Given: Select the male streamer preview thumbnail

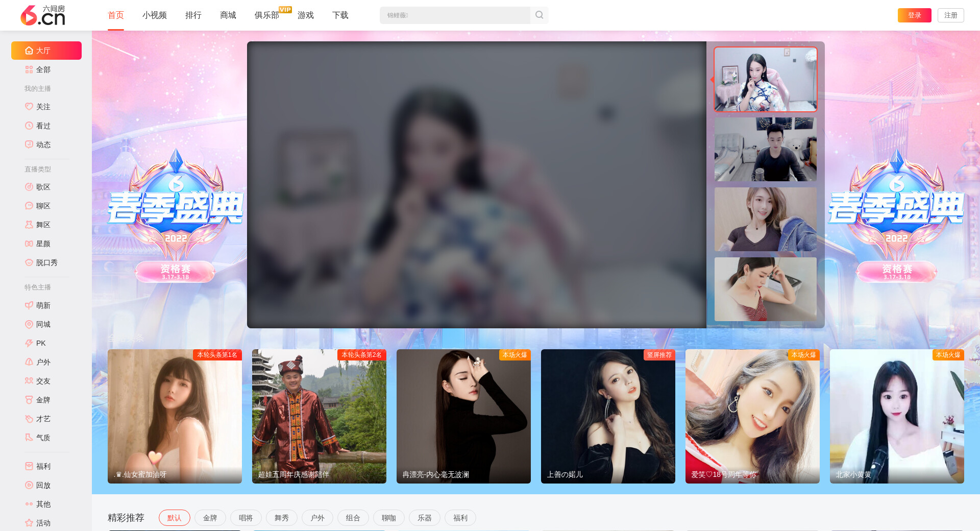Looking at the screenshot, I should (x=765, y=150).
